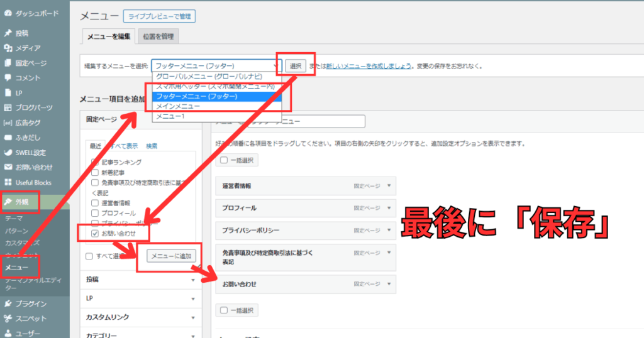Switch to the メニューを編集 tab
Viewport: 644px width, 338px height.
click(108, 36)
